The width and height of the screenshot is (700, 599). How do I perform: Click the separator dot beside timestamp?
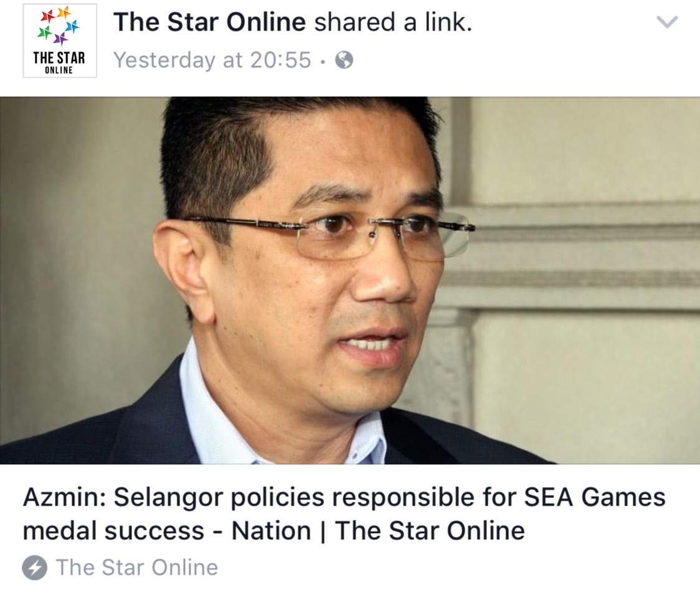pyautogui.click(x=323, y=60)
